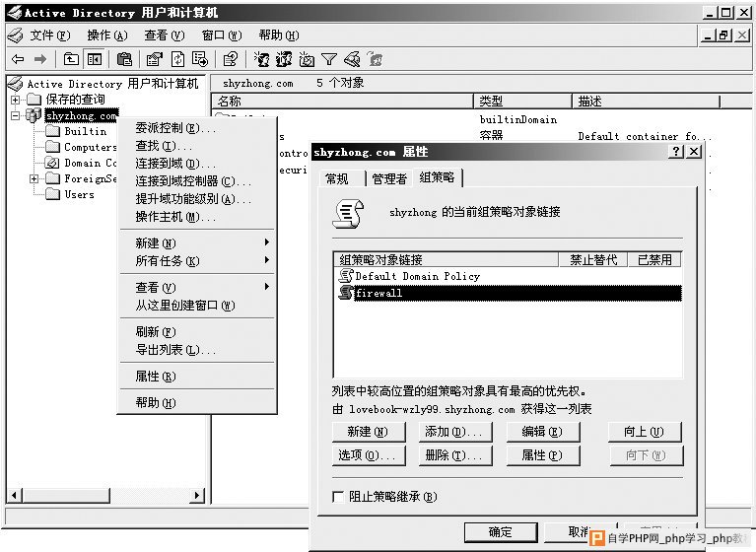The height and width of the screenshot is (552, 756).
Task: Collapse the shyzhong.com tree node
Action: 16,115
